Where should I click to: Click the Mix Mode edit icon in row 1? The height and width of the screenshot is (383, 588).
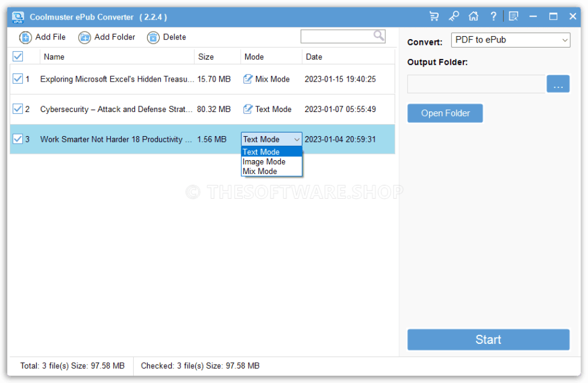(x=247, y=79)
